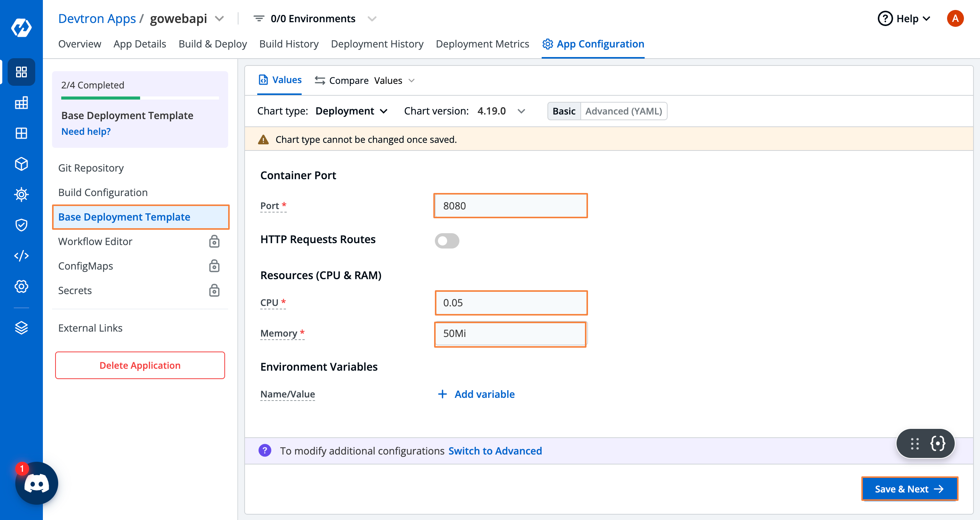Open the Values tab
This screenshot has height=520, width=980.
coord(280,80)
